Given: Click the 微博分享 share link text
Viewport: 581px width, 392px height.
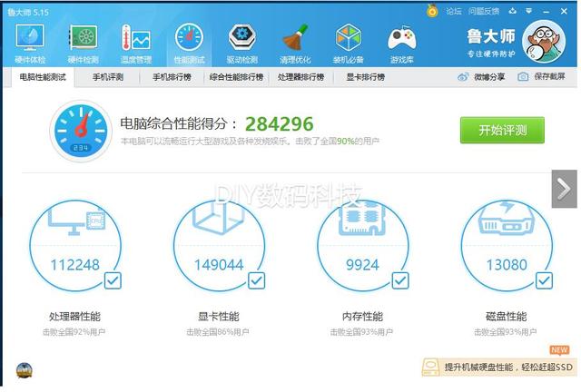Looking at the screenshot, I should 489,77.
